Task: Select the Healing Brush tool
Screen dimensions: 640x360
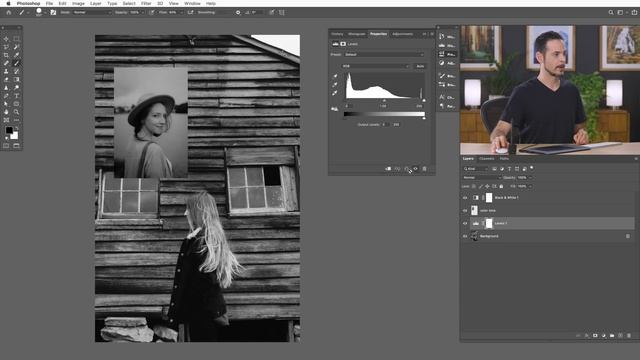Action: (x=6, y=63)
